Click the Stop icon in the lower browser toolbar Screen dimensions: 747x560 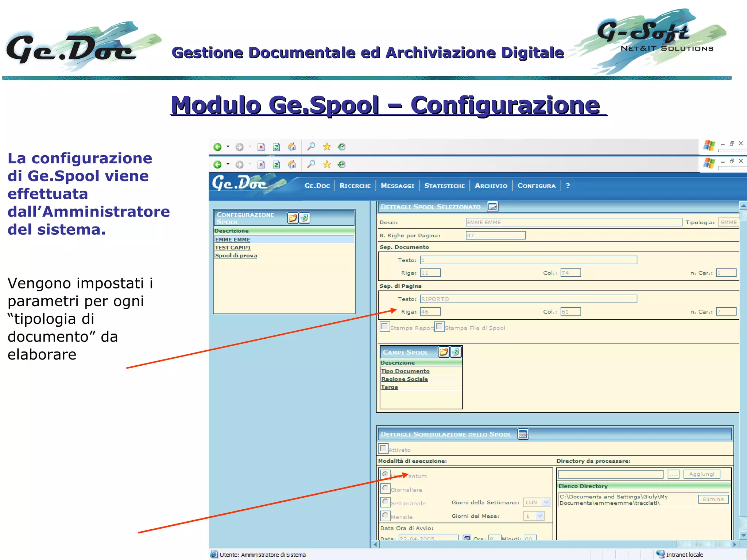[261, 164]
